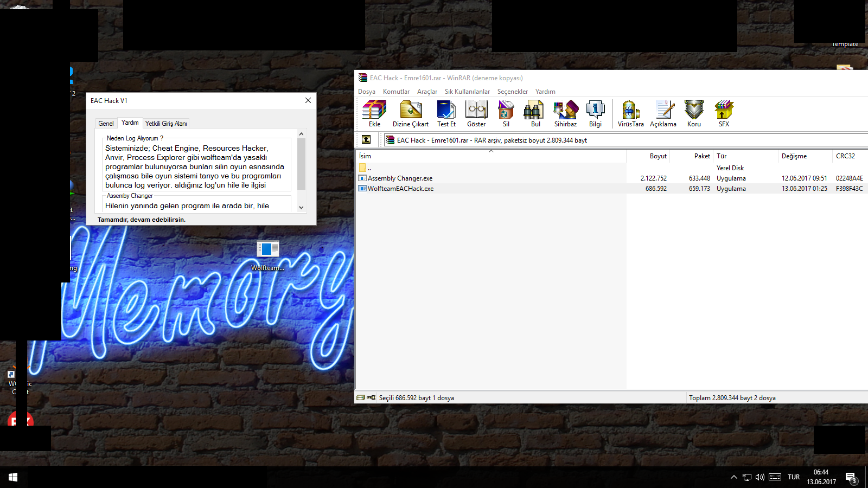Viewport: 868px width, 488px height.
Task: Click the 'Assemby Changer' heading in help
Action: click(x=130, y=196)
